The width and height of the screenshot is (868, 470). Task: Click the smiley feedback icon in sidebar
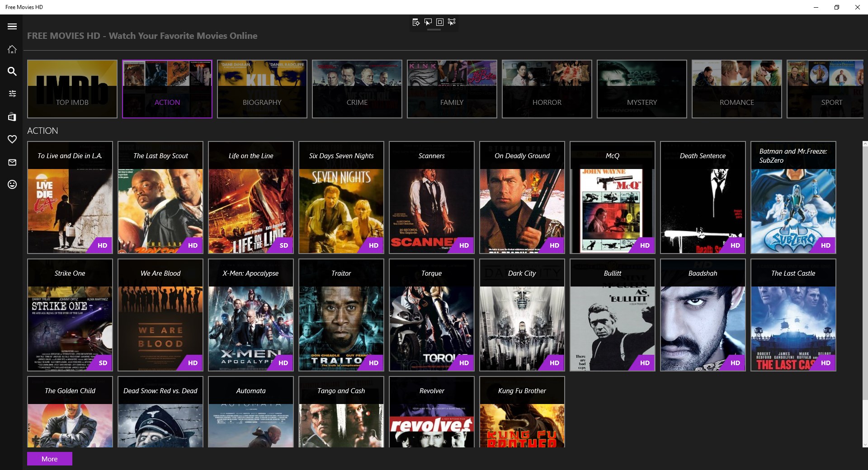pyautogui.click(x=12, y=184)
